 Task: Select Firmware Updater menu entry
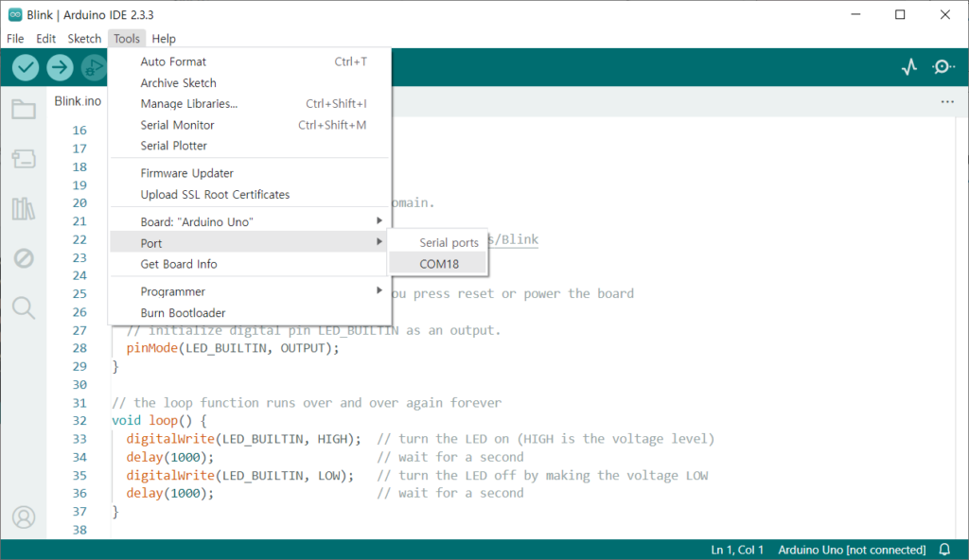pyautogui.click(x=250, y=173)
